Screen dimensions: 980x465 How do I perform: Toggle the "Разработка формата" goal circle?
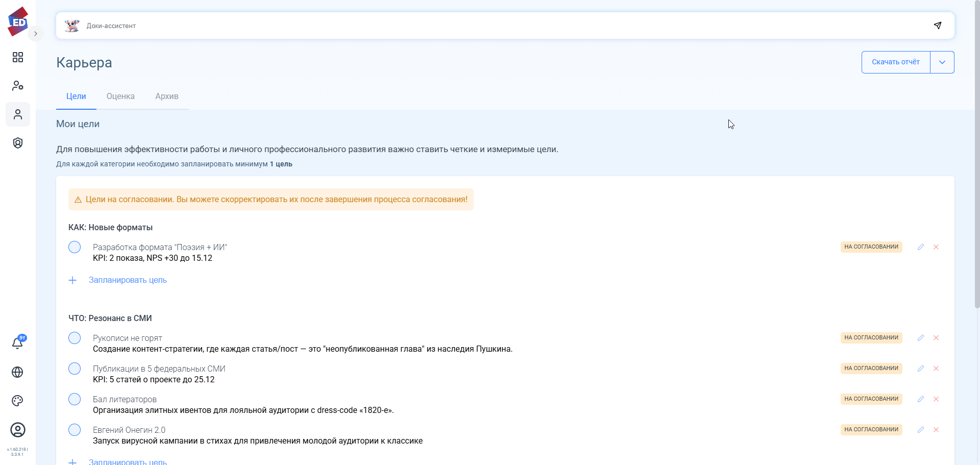click(x=75, y=247)
